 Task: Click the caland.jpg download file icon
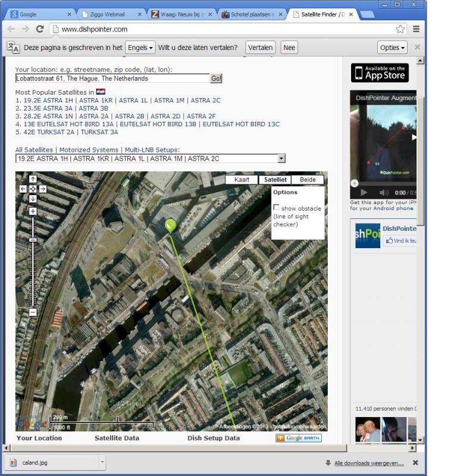(x=13, y=462)
